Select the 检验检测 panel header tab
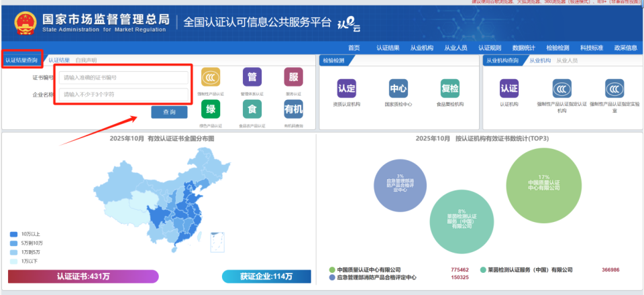This screenshot has width=644, height=295. [333, 61]
